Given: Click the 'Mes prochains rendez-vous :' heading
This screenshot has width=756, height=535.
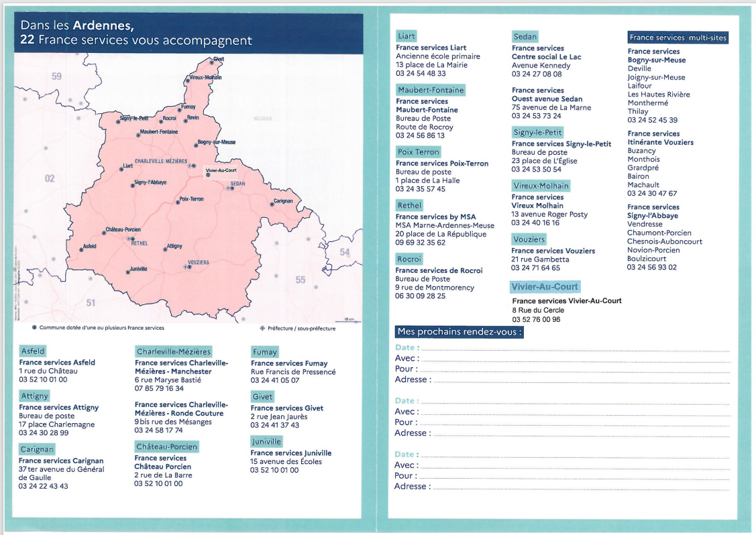Looking at the screenshot, I should (x=460, y=332).
